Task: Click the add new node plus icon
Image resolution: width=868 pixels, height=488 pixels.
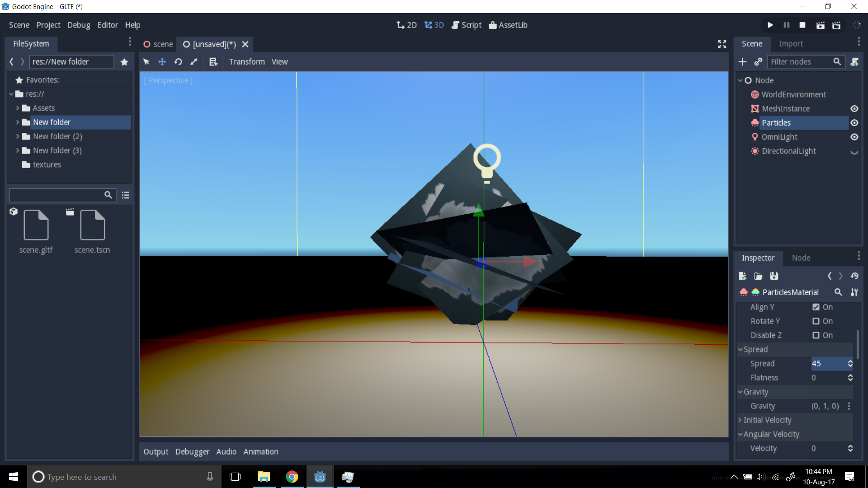Action: point(742,62)
